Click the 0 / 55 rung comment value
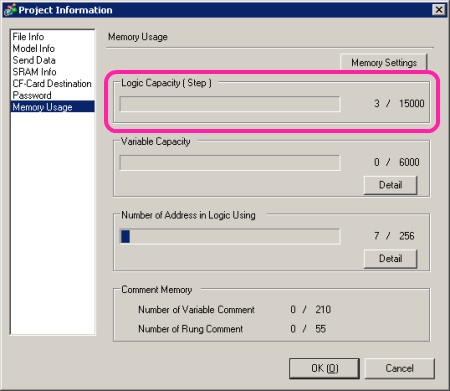450x391 pixels. pos(308,329)
